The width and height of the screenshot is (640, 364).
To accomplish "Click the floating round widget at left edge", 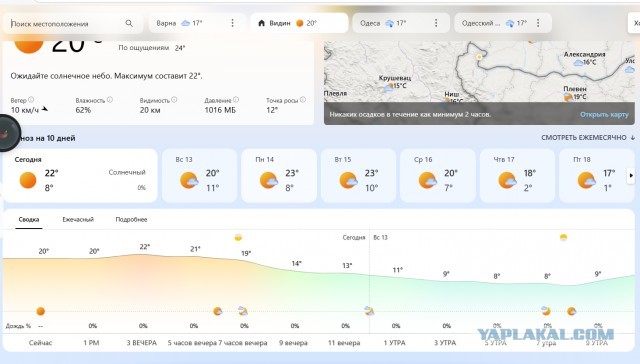I will pyautogui.click(x=7, y=133).
